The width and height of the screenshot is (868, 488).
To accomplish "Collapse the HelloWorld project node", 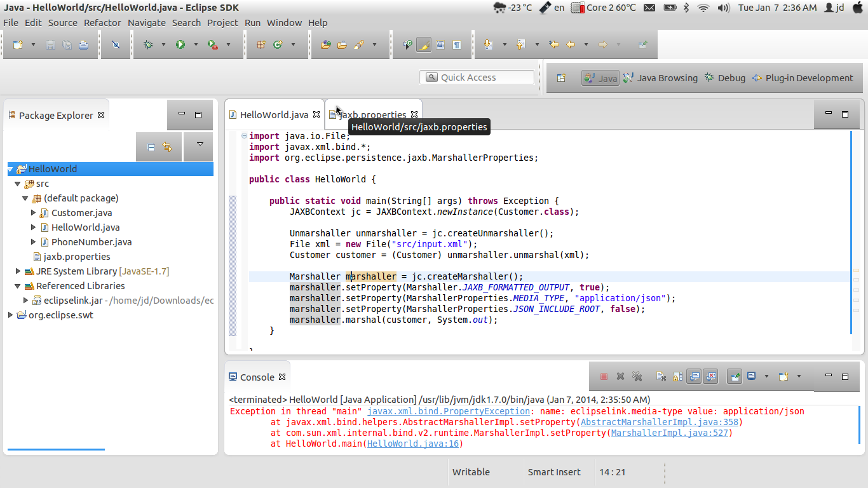I will [10, 169].
